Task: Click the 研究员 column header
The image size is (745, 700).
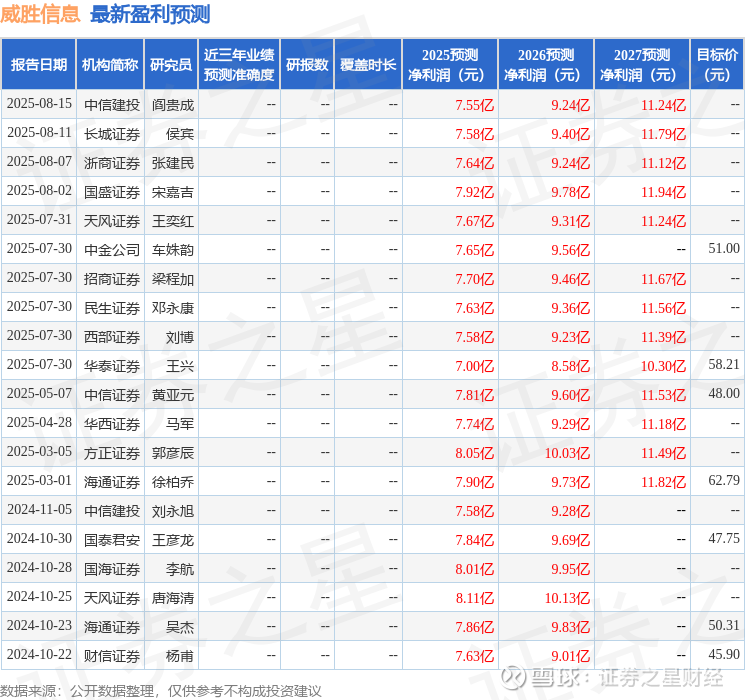Action: pos(171,65)
